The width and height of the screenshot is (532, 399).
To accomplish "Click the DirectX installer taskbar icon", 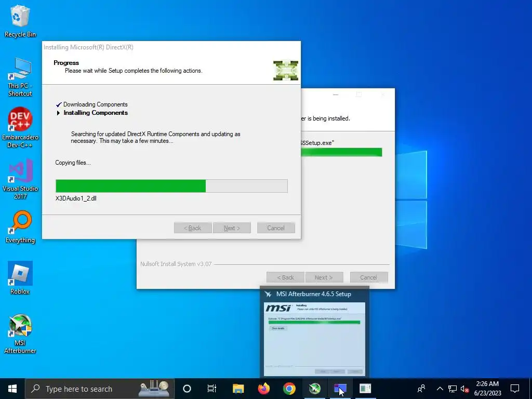I will 340,389.
